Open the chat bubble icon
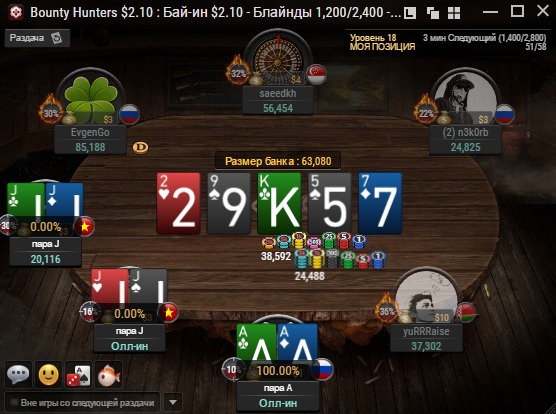Viewport: 556px width, 414px height. click(18, 375)
